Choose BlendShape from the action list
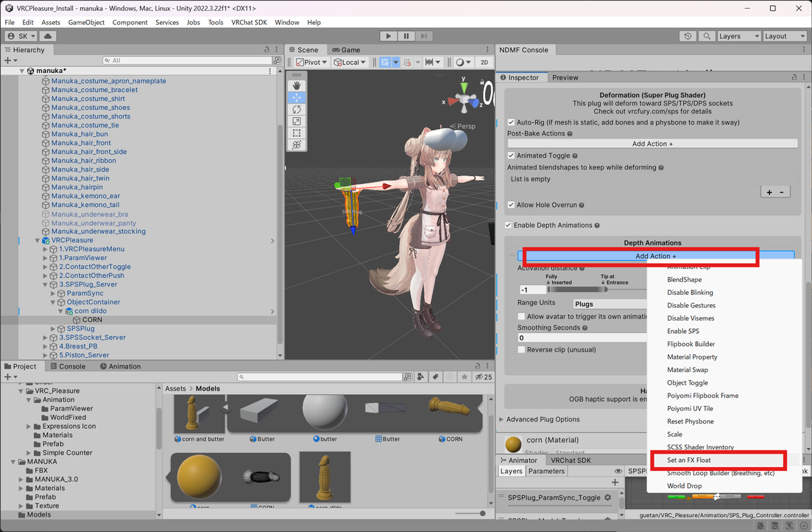The image size is (812, 532). click(x=684, y=279)
